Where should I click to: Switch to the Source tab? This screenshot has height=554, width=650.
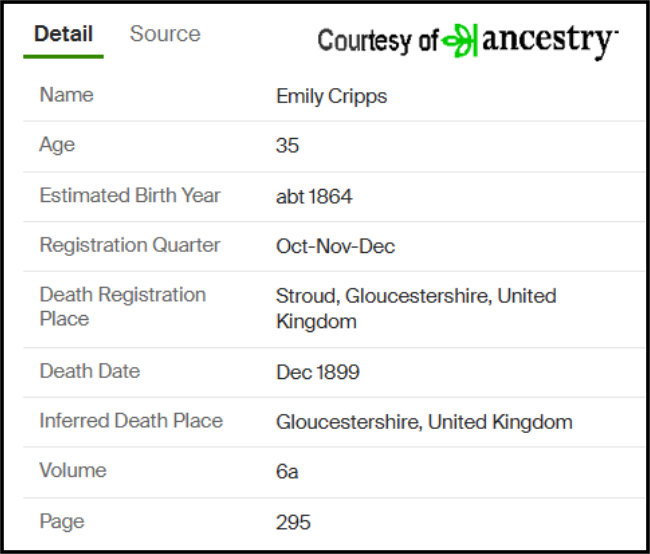click(165, 34)
